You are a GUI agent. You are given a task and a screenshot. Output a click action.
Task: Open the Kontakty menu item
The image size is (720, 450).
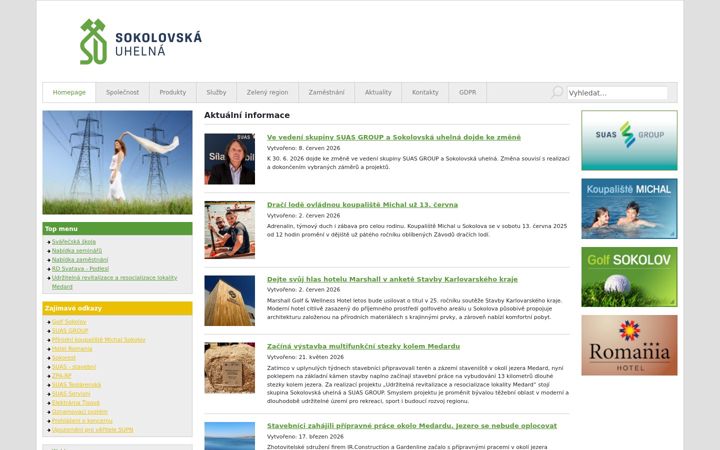coord(425,92)
